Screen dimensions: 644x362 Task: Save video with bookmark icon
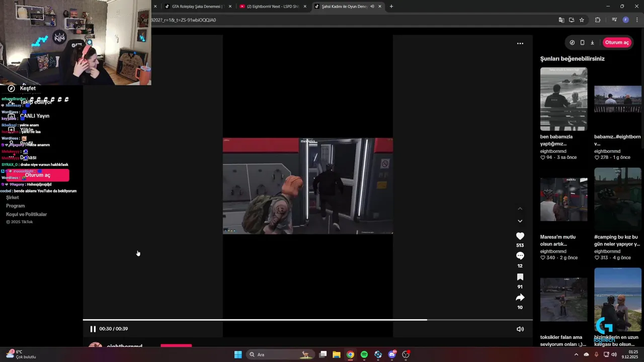pos(520,277)
